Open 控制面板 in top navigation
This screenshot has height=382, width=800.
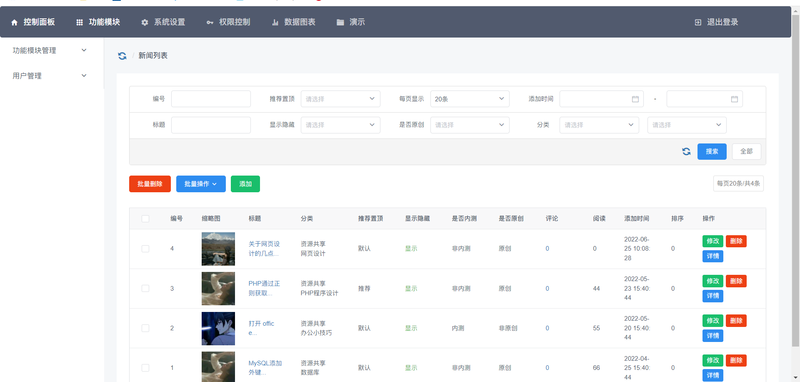(x=39, y=22)
